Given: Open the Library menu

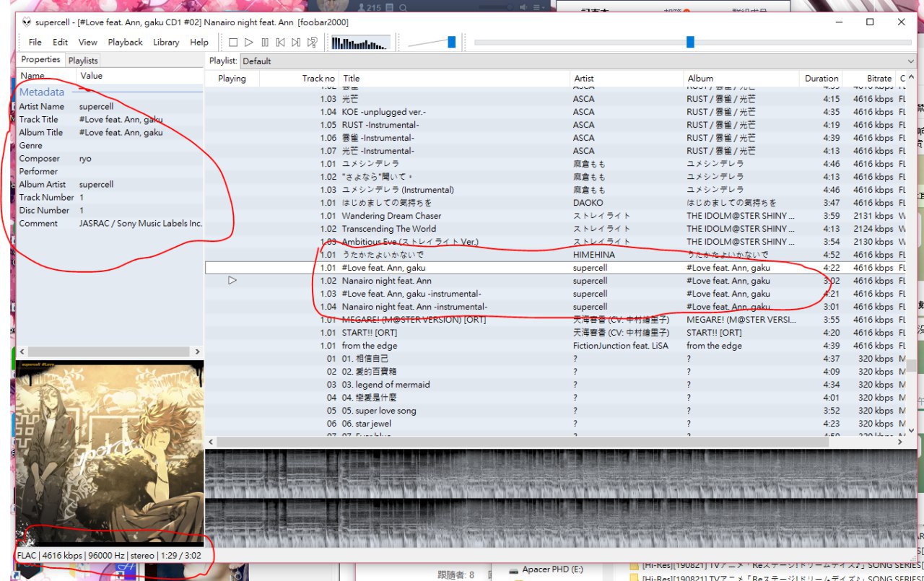Looking at the screenshot, I should [166, 42].
